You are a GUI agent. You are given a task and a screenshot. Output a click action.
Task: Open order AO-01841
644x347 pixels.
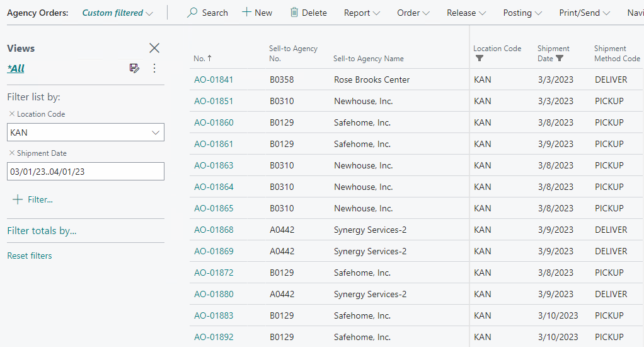pyautogui.click(x=214, y=79)
